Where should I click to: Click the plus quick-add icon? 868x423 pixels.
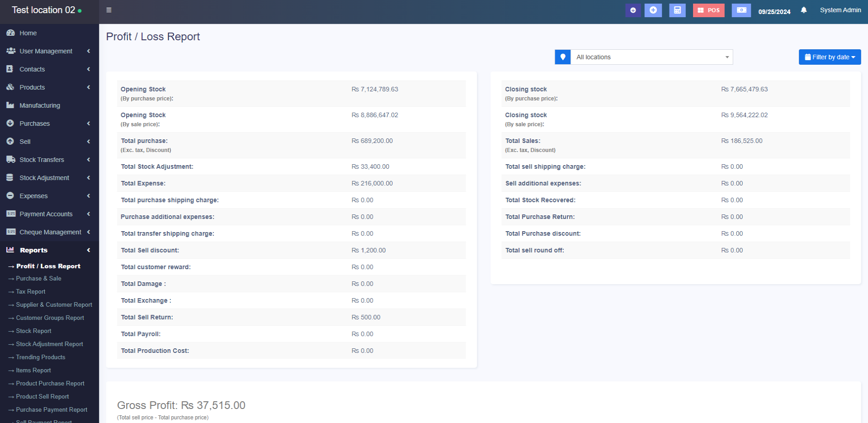coord(653,10)
